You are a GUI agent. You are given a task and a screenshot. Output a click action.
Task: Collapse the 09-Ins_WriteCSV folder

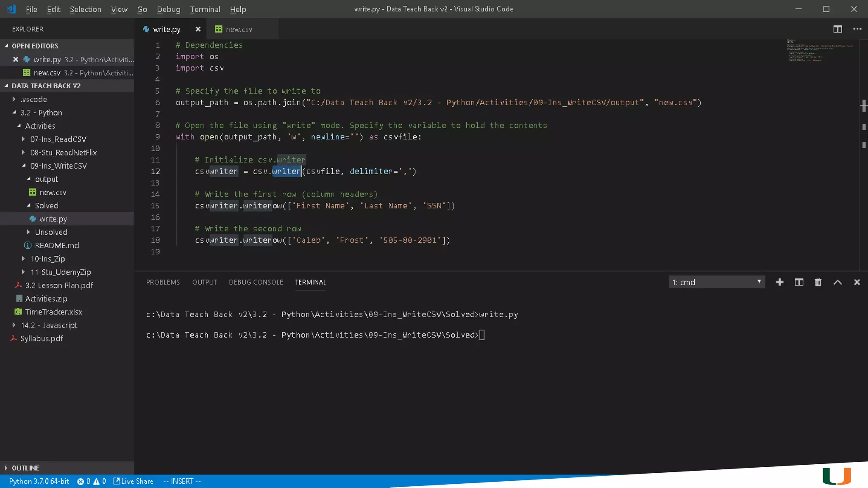coord(58,166)
